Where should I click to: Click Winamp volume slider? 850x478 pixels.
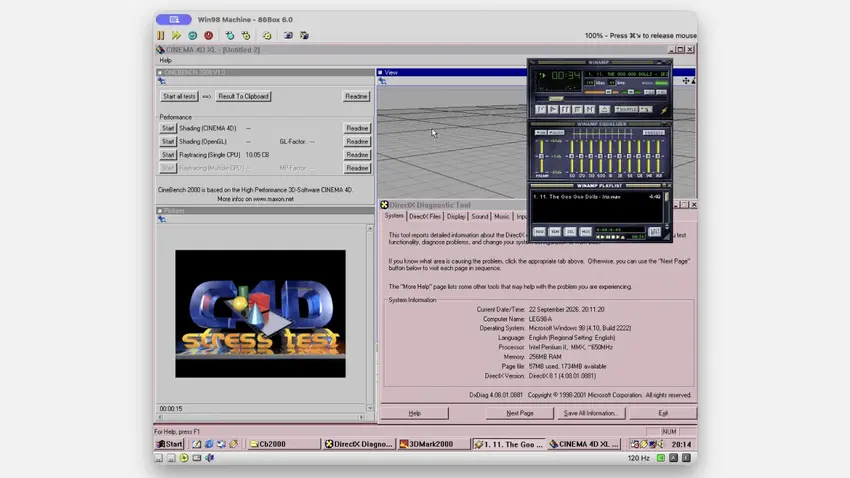[601, 92]
